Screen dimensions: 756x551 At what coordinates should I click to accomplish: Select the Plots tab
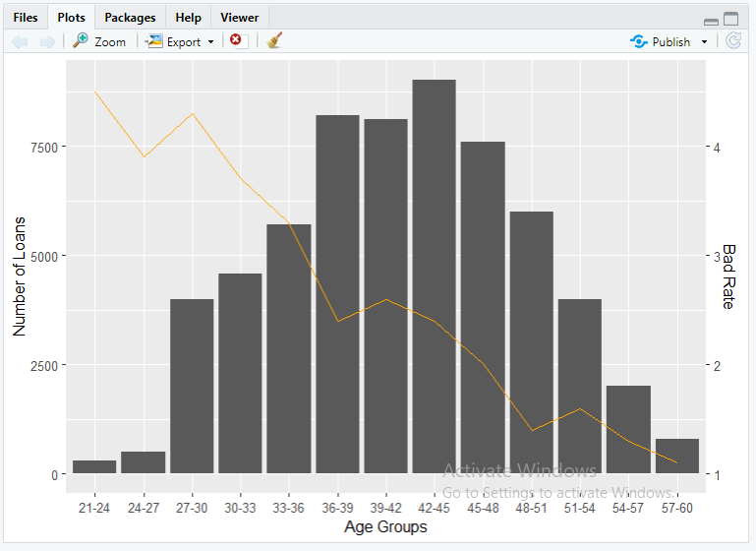[72, 18]
